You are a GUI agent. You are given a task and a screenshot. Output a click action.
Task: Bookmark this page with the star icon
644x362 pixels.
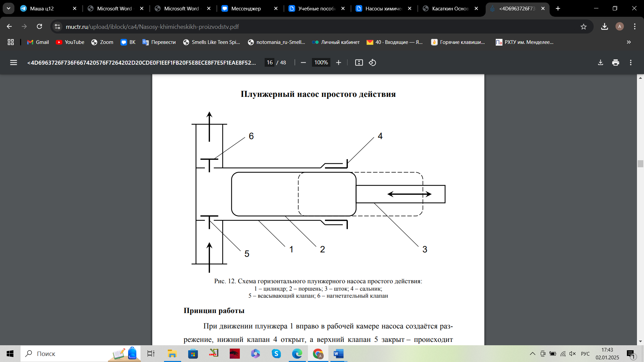[x=584, y=26]
